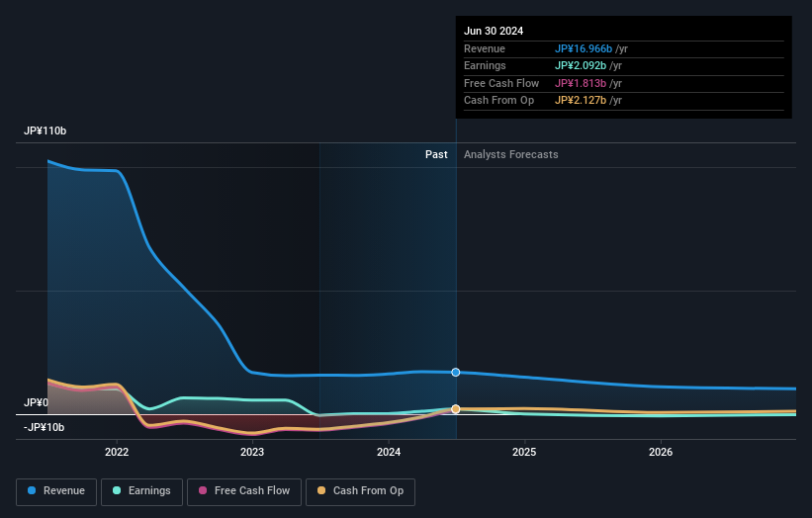Toggle the Free Cash Flow legend button
Screen dimensions: 812x518
coord(244,491)
